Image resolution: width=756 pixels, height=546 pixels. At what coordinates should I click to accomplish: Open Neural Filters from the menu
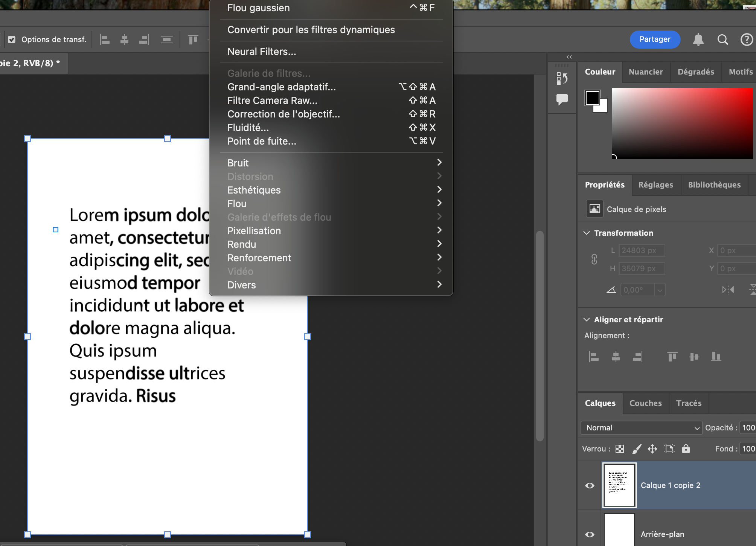[x=261, y=52]
